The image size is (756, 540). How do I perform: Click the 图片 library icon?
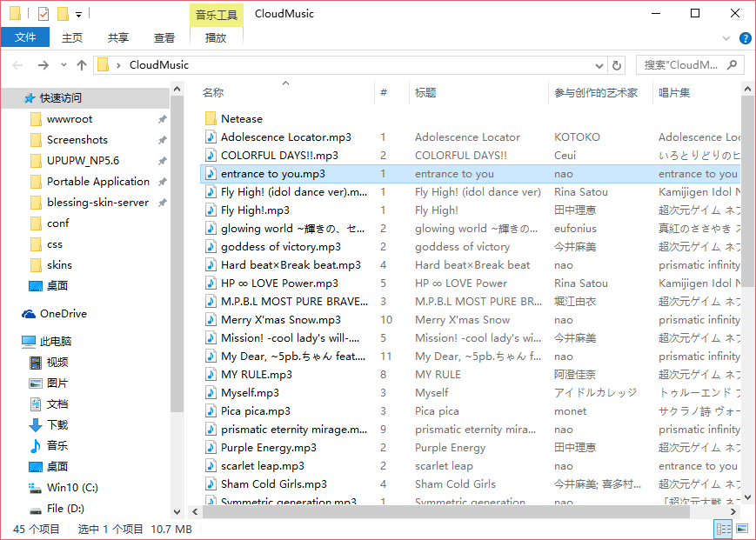[35, 383]
